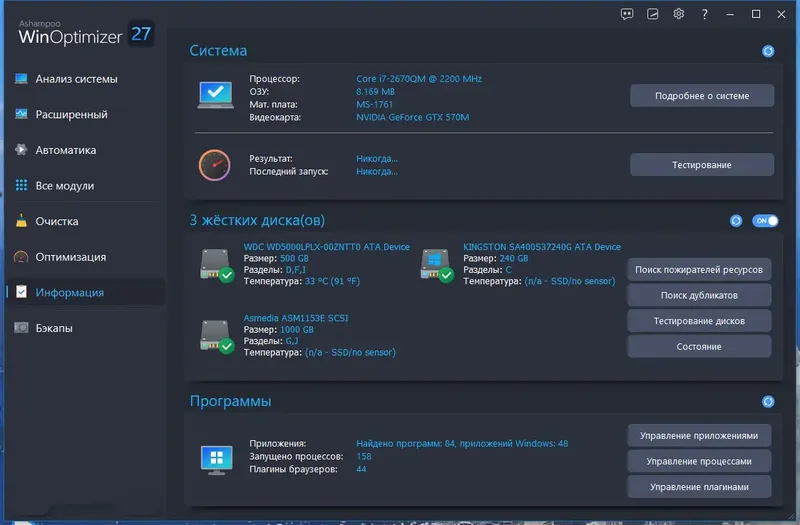Click the laptop system icon

216,95
